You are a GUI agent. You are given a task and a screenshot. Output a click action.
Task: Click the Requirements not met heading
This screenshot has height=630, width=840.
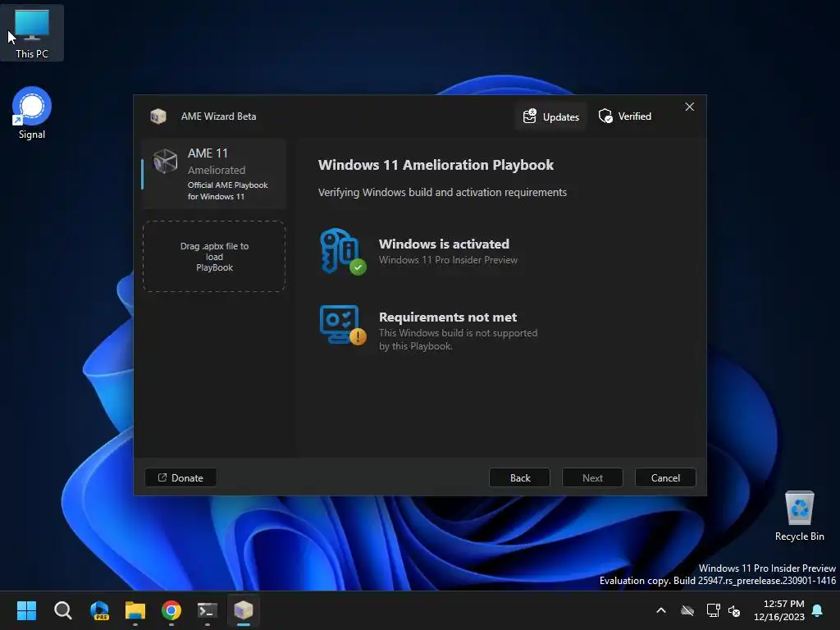(447, 317)
